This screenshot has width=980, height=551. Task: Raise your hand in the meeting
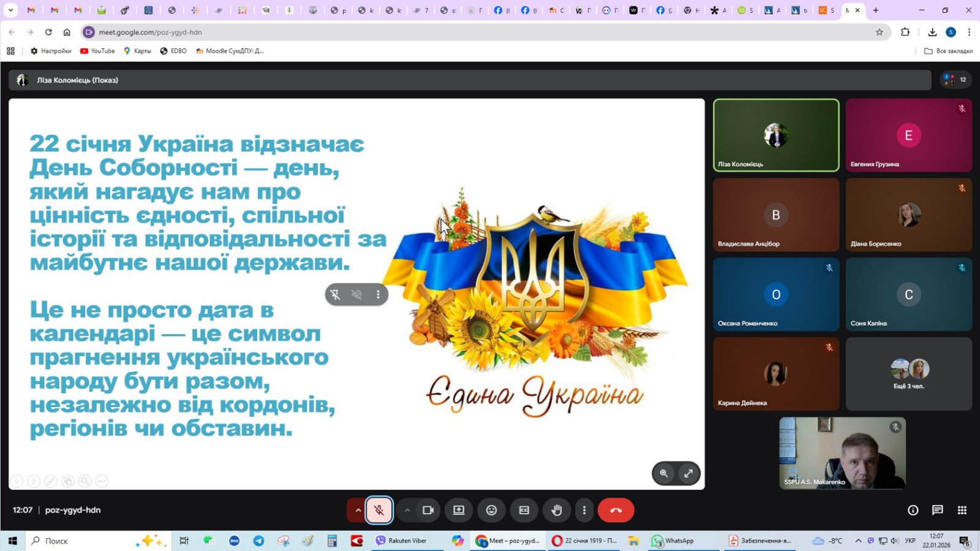pos(556,510)
